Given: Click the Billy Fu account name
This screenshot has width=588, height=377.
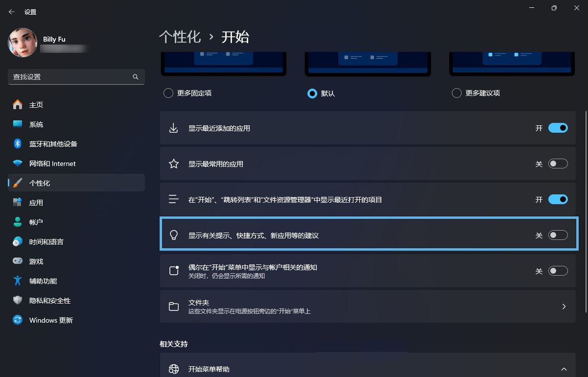Looking at the screenshot, I should click(54, 39).
